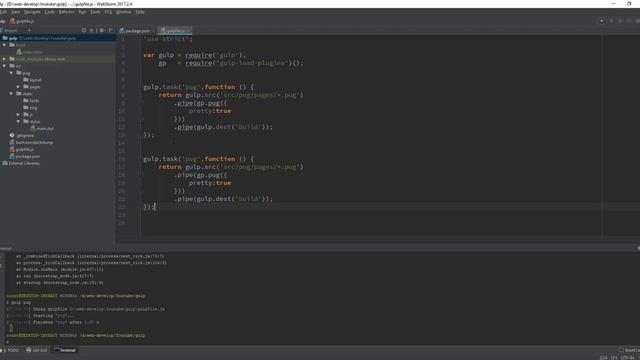640x360 pixels.
Task: Close the gulpfile.js editor tab
Action: [x=189, y=31]
